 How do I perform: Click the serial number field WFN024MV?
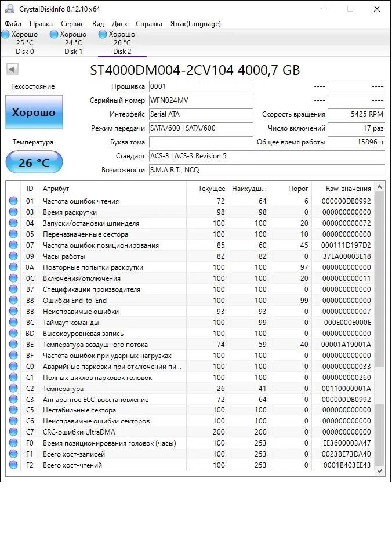201,100
